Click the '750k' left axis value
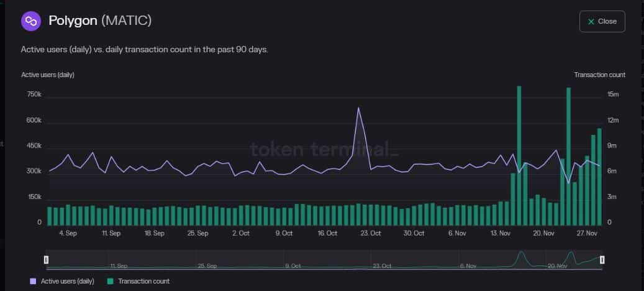This screenshot has width=644, height=291. [35, 95]
